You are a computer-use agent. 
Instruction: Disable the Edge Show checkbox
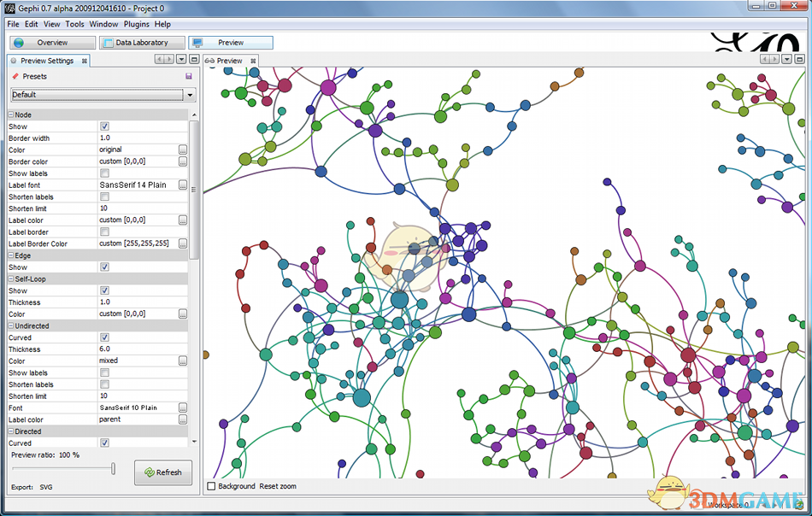pos(105,267)
